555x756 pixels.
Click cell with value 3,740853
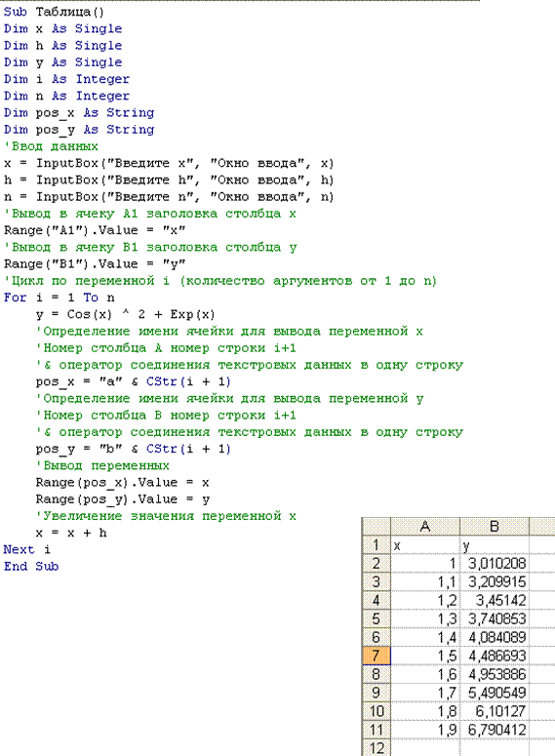495,618
